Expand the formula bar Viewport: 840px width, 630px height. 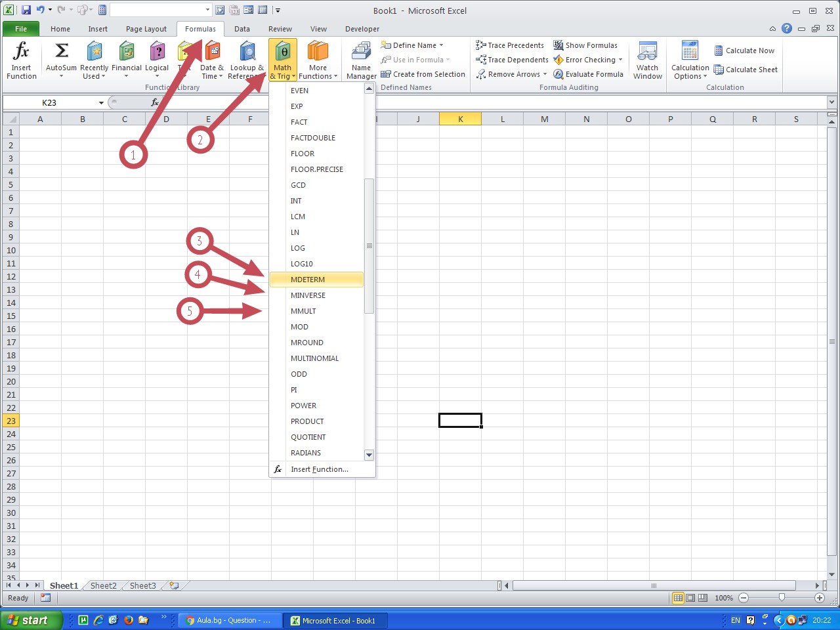click(831, 102)
